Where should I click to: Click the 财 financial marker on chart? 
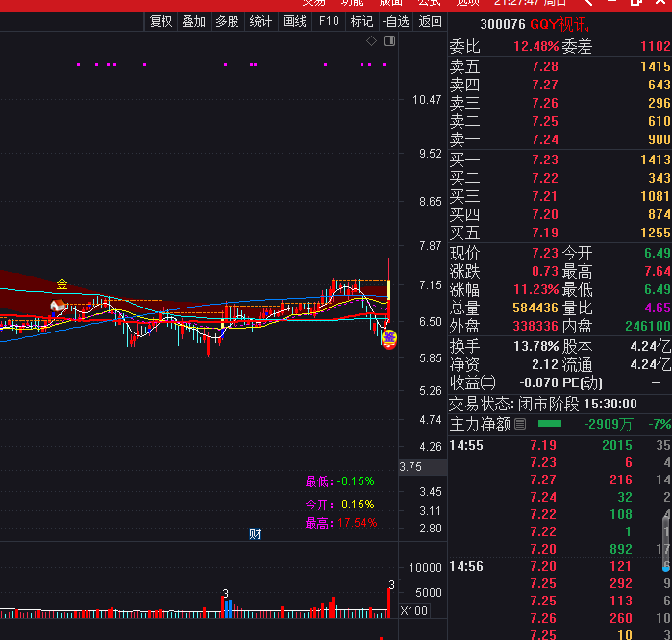pos(255,534)
